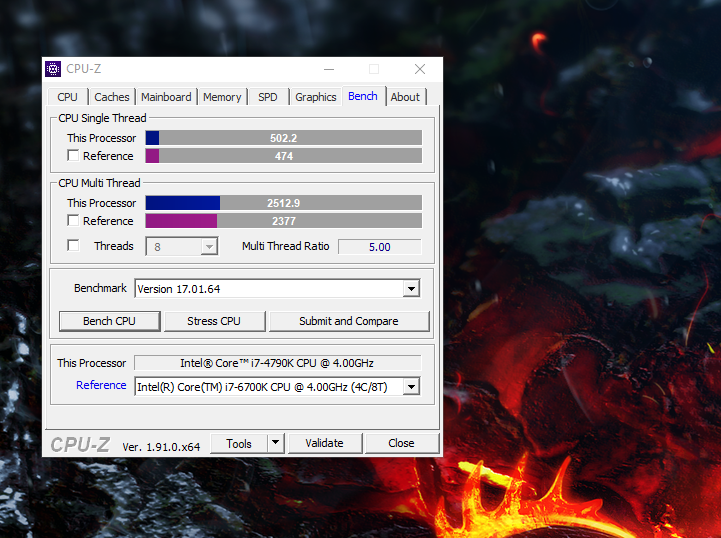Click the Validate button
721x538 pixels.
coord(325,443)
